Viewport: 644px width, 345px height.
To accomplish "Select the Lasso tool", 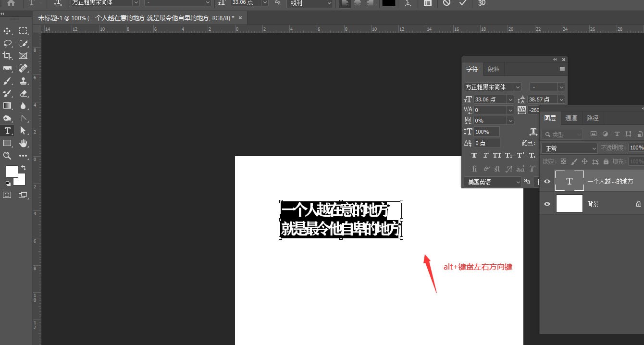I will (7, 43).
